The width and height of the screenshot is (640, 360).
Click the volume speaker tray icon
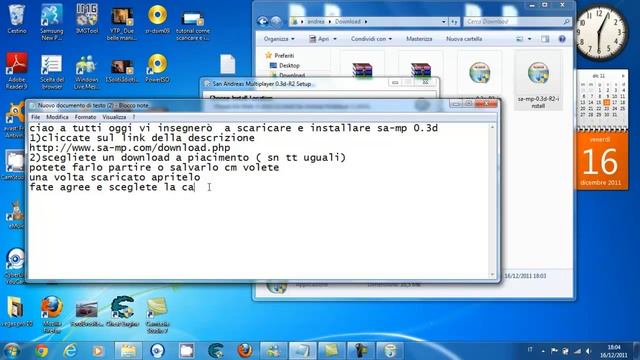(x=588, y=351)
